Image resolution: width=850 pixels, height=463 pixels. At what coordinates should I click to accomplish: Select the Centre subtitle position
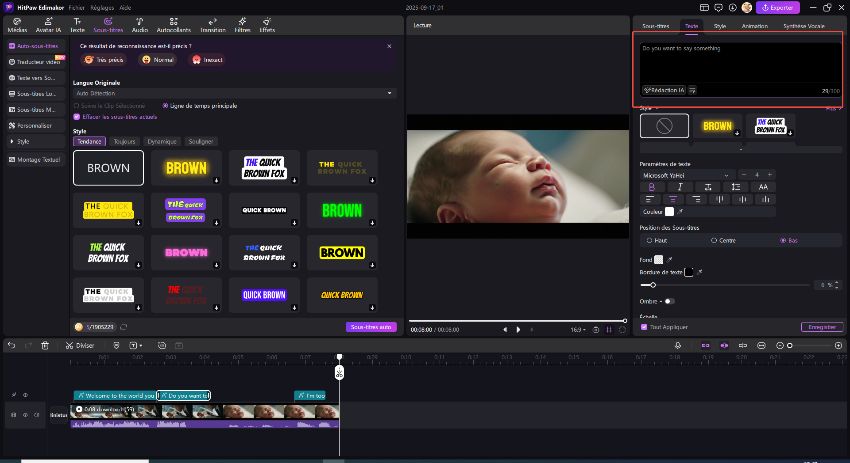pyautogui.click(x=714, y=240)
